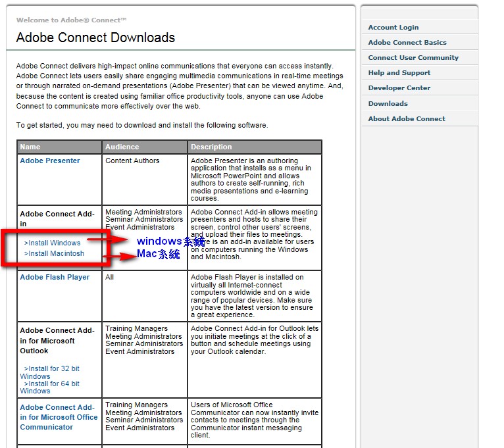Click 'To get started' instruction line
504x448 pixels.
pos(142,126)
